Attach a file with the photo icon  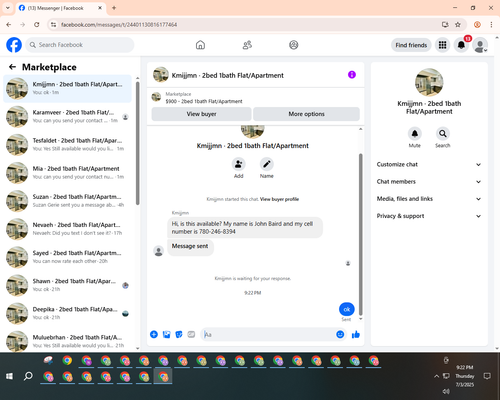(166, 334)
